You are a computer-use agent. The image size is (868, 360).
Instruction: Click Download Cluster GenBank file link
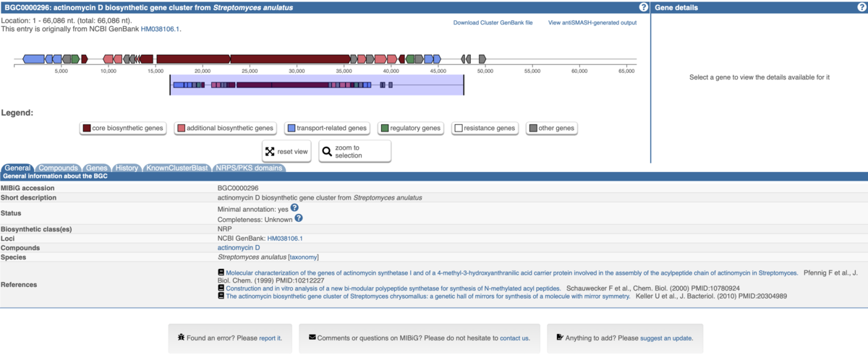(x=493, y=22)
